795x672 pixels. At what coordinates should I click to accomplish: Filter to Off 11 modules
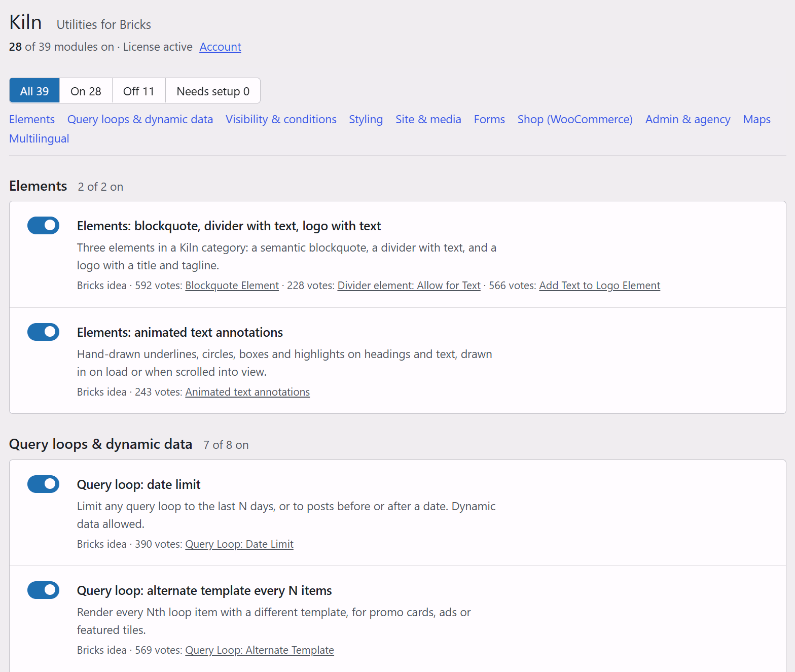click(138, 91)
